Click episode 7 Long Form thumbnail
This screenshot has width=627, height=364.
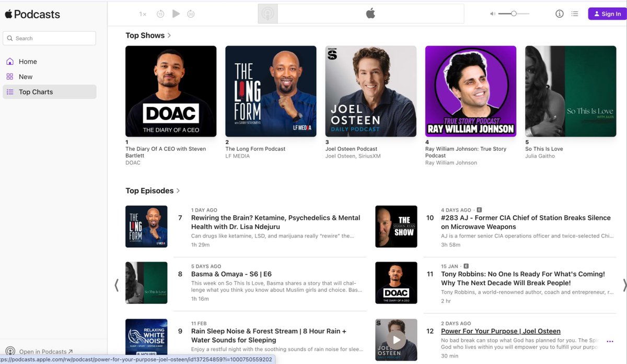(146, 226)
